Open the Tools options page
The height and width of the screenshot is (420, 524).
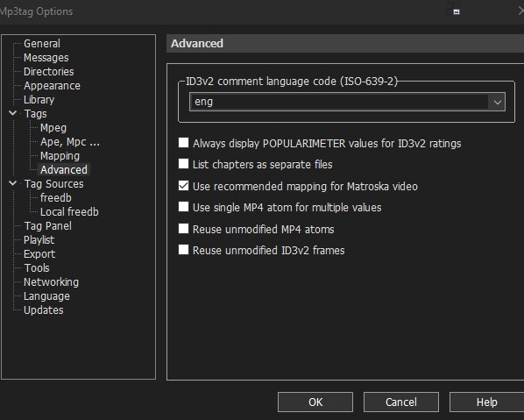(37, 268)
